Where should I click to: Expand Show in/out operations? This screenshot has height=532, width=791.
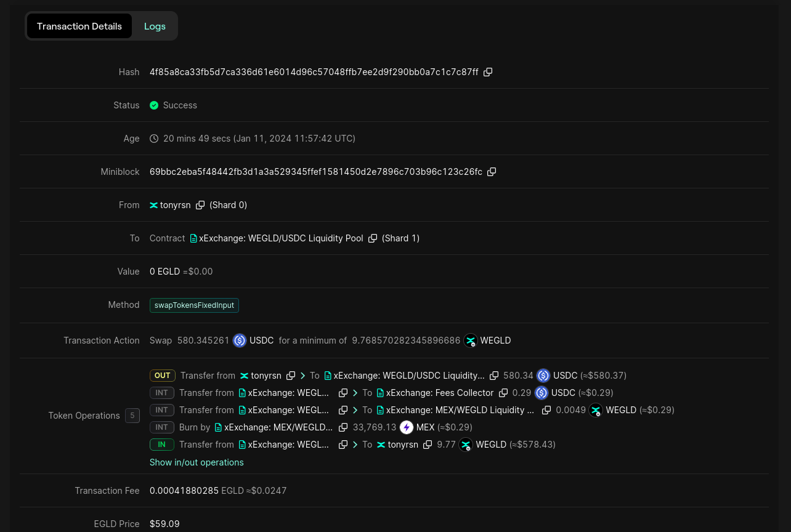point(197,462)
